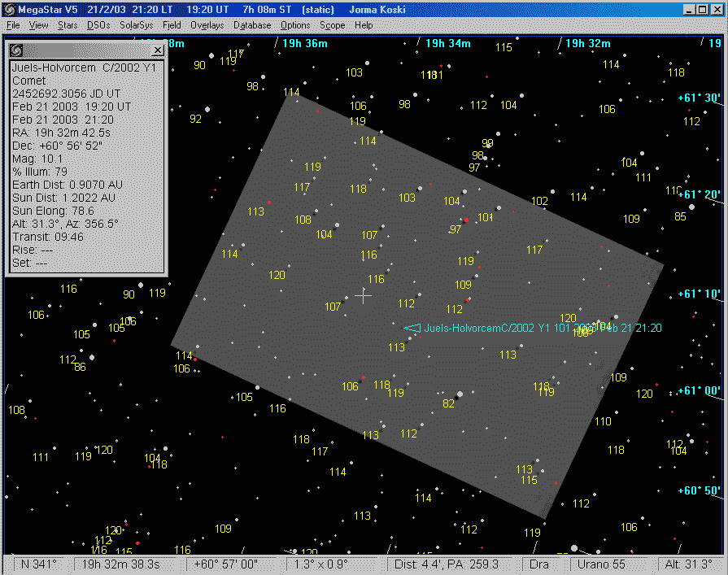Open the Field menu
Screen dimensions: 728x575
click(x=171, y=25)
